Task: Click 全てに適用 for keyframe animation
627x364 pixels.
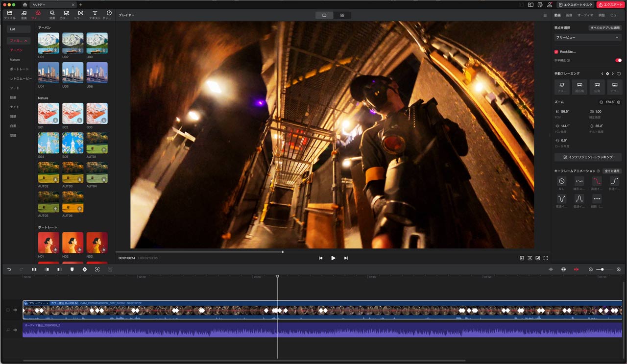Action: pos(612,171)
